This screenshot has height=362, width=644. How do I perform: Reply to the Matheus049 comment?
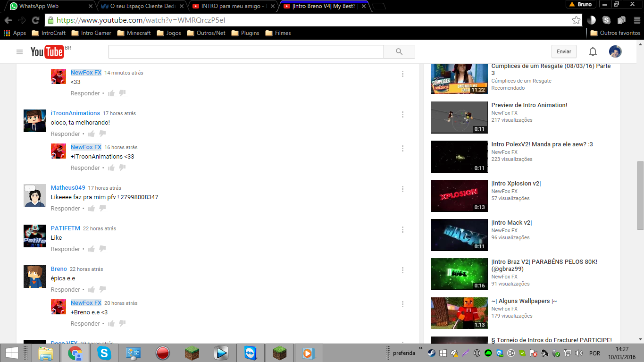coord(66,208)
